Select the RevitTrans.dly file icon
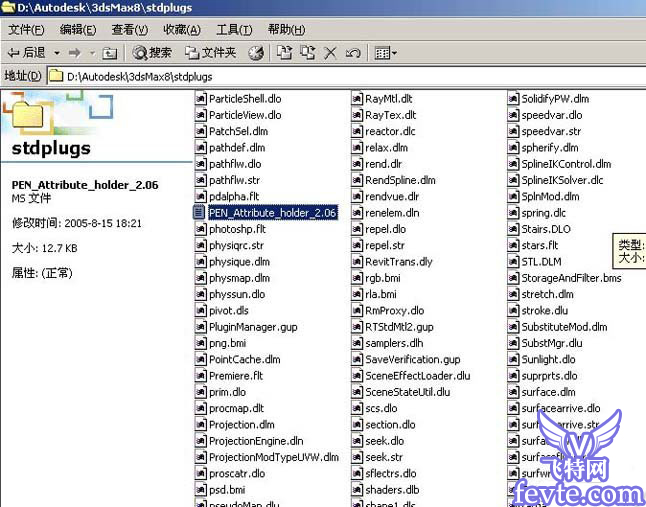This screenshot has height=507, width=646. [357, 262]
